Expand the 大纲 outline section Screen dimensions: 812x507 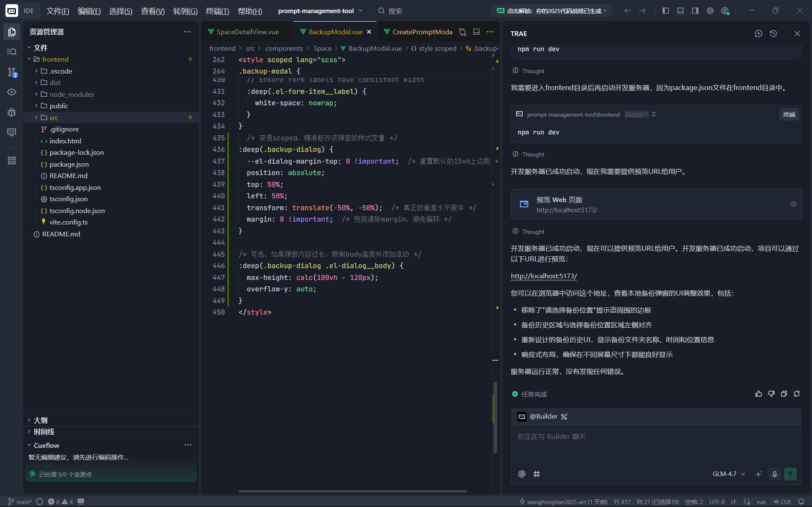click(x=41, y=420)
